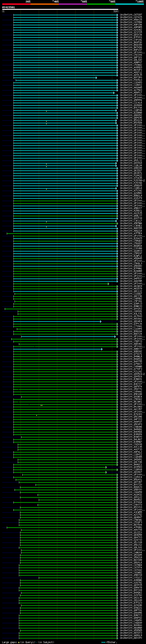Click the red segment of the identity color scale
This screenshot has height=644, width=146.
pos(16,4)
